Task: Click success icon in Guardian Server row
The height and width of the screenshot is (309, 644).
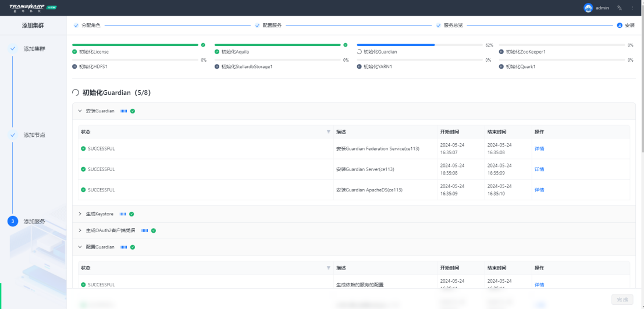Action: [x=83, y=169]
